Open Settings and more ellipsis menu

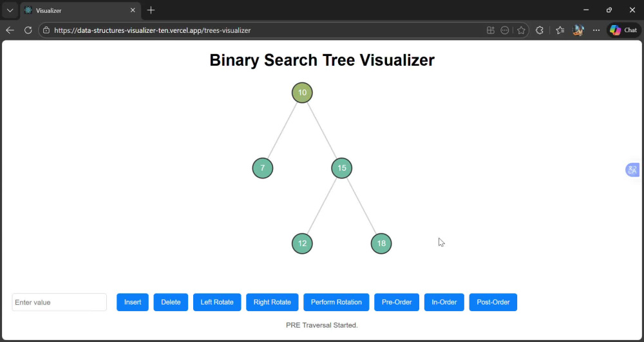point(596,30)
